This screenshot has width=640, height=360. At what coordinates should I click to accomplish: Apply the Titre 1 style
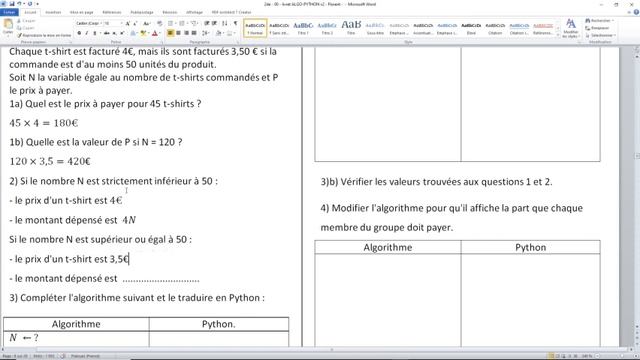[x=303, y=28]
